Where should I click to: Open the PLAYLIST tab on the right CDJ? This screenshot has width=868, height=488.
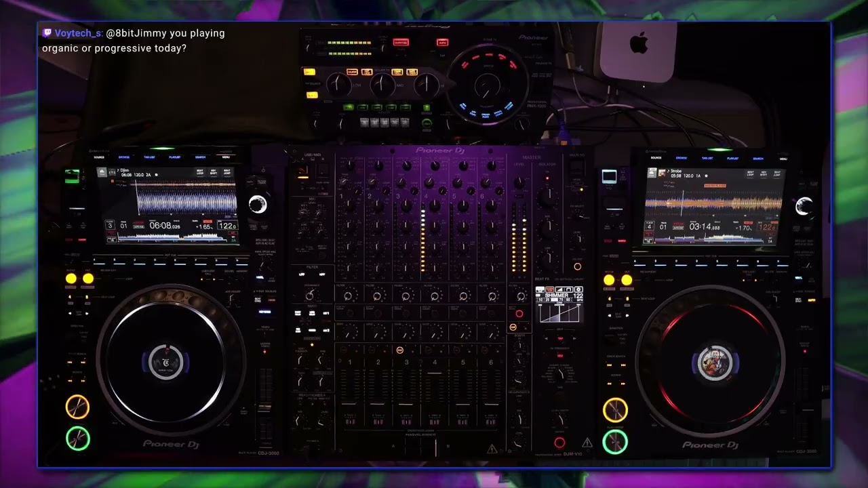coord(733,158)
